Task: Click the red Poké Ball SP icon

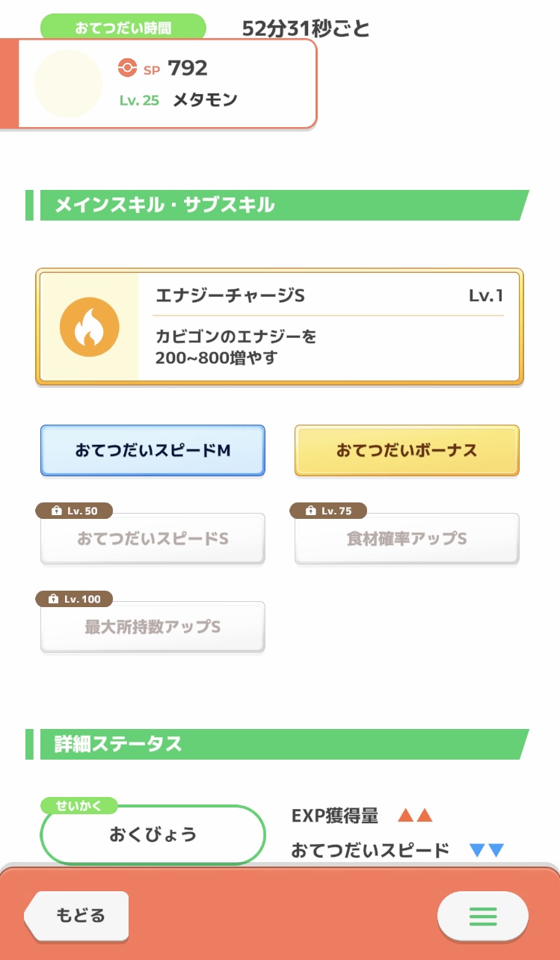Action: 128,68
